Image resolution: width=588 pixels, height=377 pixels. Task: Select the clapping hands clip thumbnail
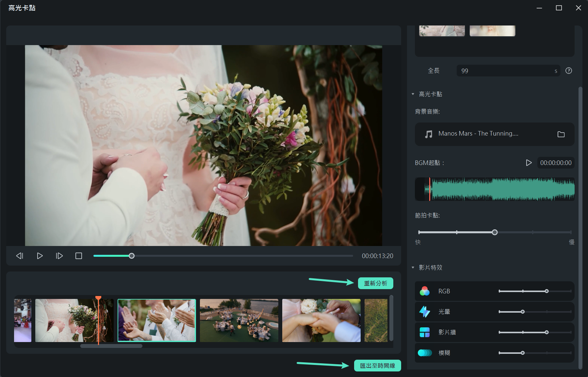[x=157, y=320]
